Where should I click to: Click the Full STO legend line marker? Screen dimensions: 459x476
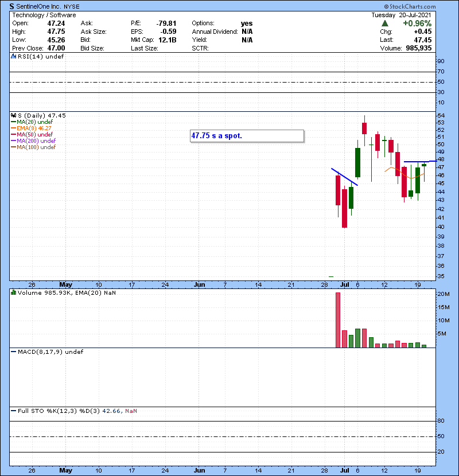tap(13, 411)
